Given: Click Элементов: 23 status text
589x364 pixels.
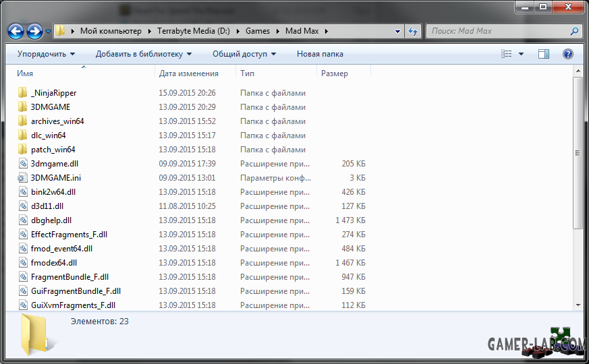Looking at the screenshot, I should click(100, 322).
